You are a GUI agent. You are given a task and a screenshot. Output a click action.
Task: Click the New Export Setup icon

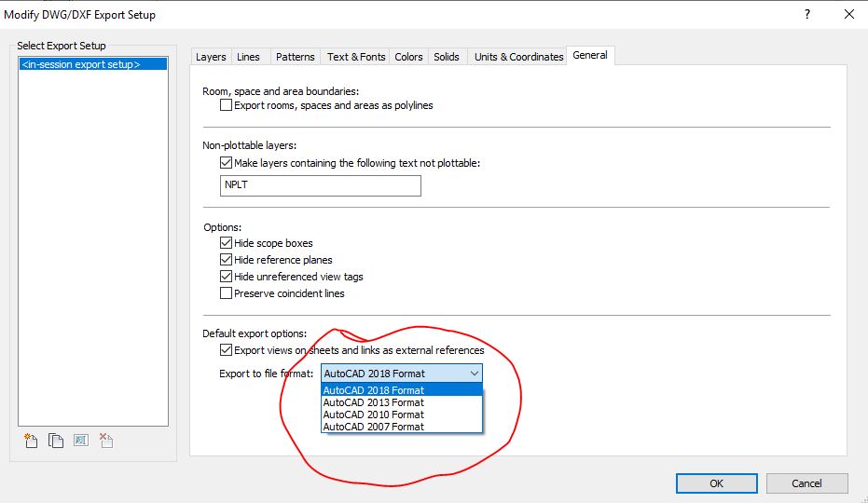pos(32,441)
